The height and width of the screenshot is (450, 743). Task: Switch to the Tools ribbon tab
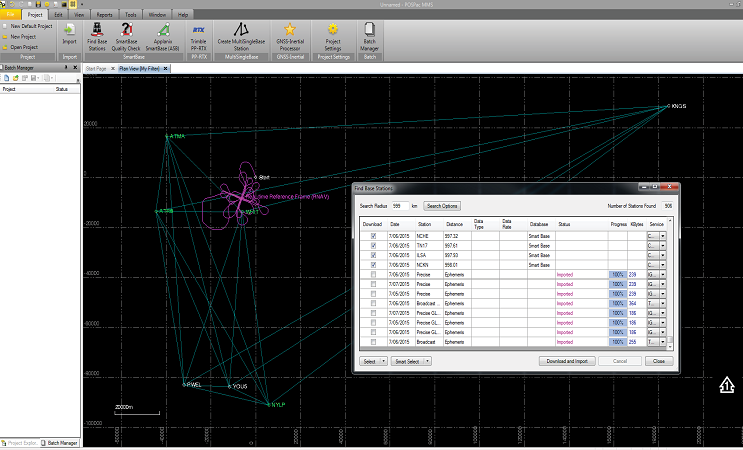tap(131, 15)
